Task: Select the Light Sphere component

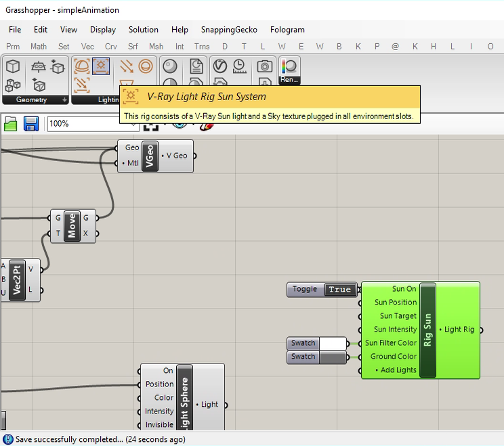Action: pyautogui.click(x=184, y=397)
